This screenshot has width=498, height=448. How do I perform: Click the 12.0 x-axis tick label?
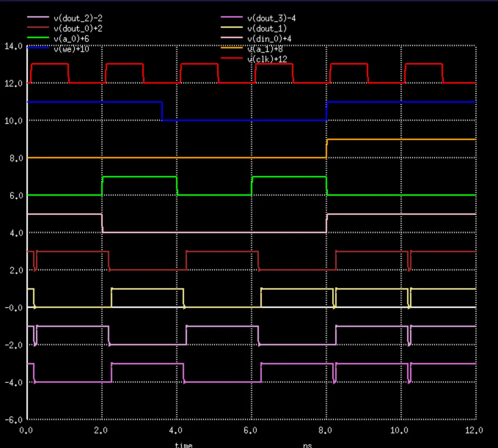tap(474, 430)
